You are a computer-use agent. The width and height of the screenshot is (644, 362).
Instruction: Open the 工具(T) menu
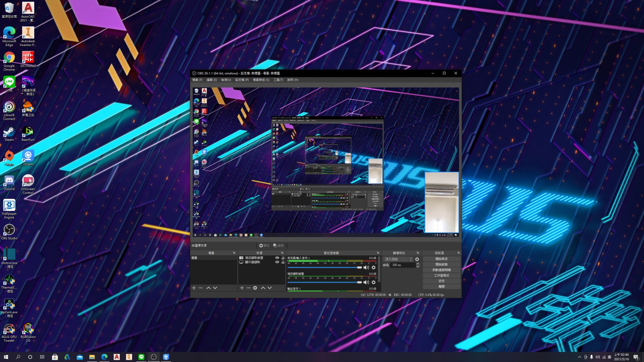(278, 80)
